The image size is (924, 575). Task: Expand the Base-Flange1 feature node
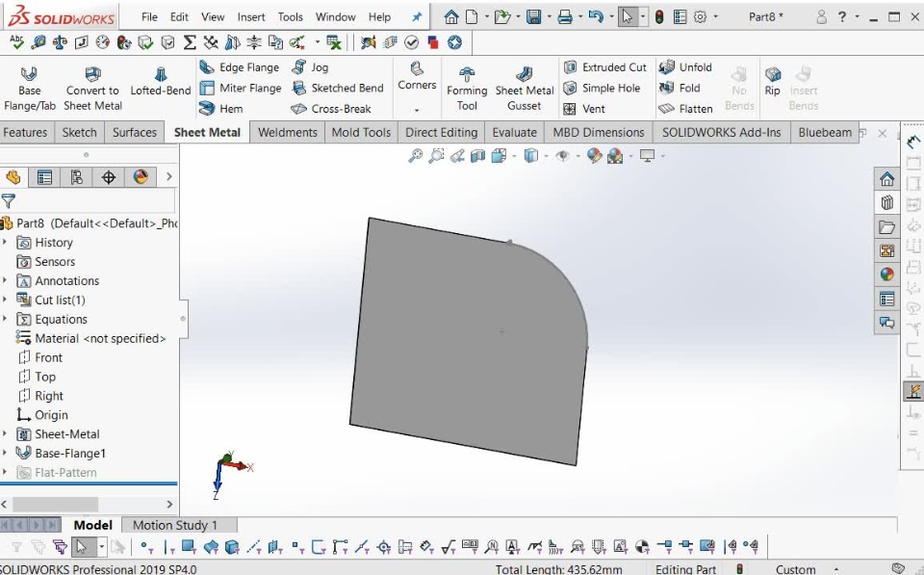[x=6, y=453]
